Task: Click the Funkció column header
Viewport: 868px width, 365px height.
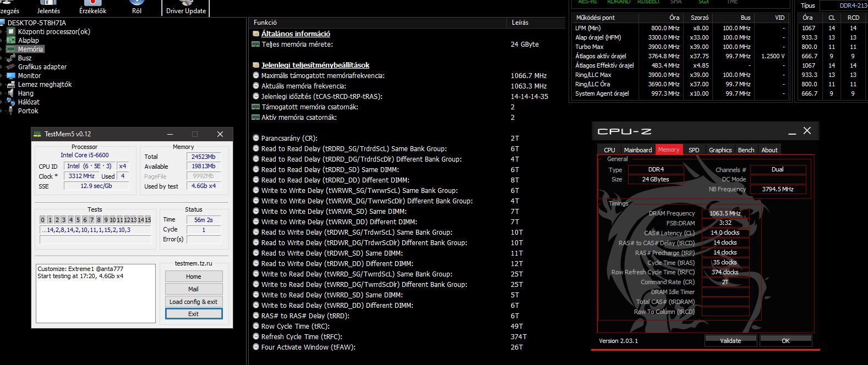Action: coord(377,23)
